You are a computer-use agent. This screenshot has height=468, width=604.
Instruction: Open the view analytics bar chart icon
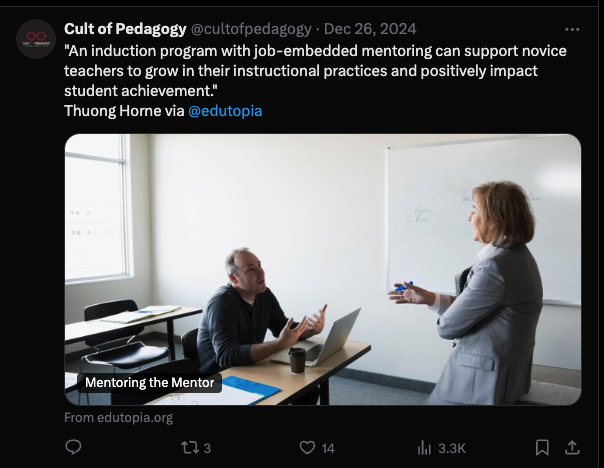tap(424, 447)
